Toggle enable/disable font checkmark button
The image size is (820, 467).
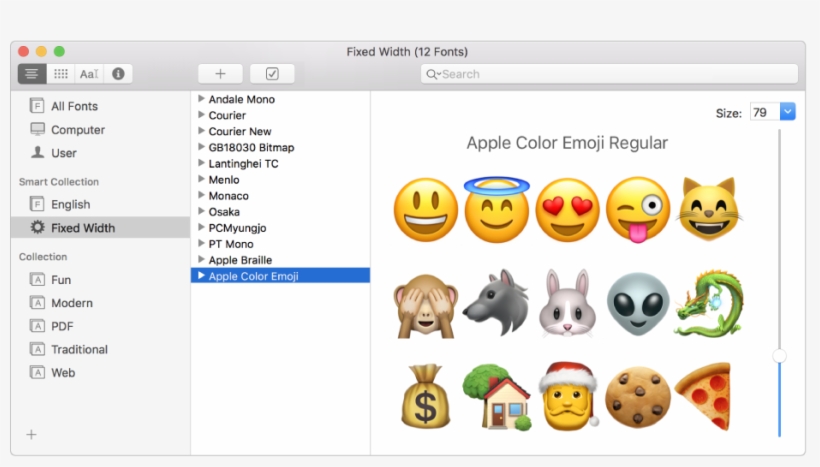pyautogui.click(x=272, y=74)
